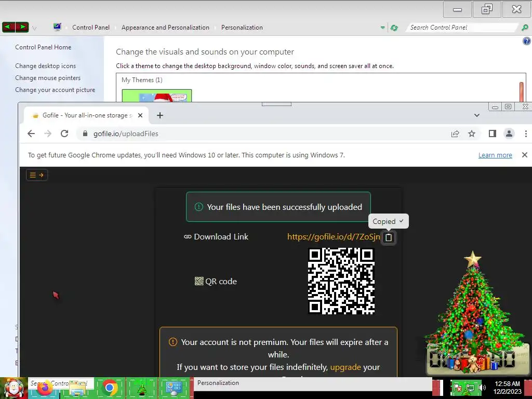The image size is (532, 399).
Task: Click the share page icon in the address bar
Action: click(x=455, y=134)
